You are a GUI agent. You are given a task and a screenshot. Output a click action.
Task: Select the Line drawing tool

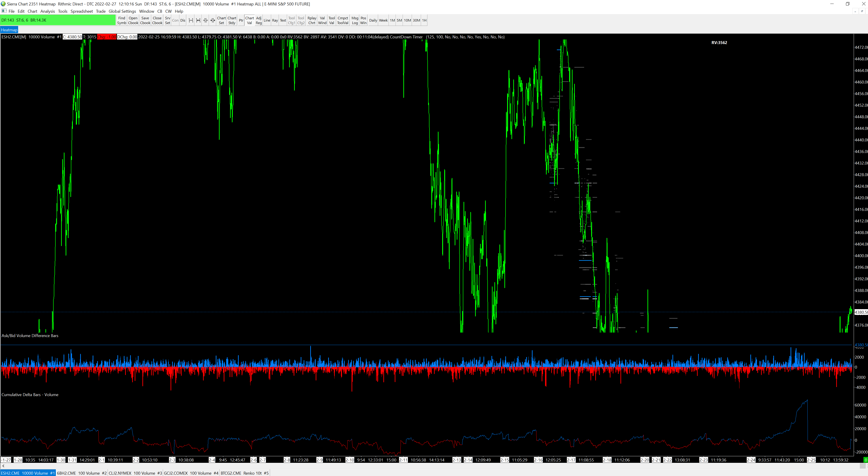267,20
